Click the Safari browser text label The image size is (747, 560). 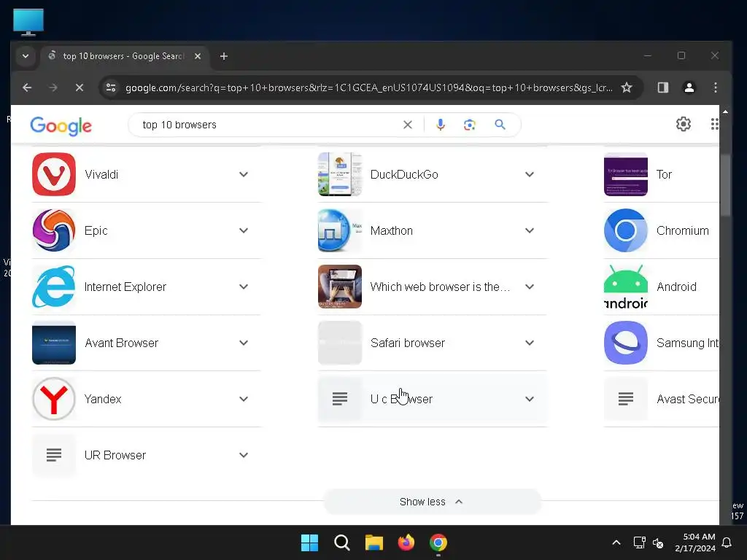click(x=408, y=343)
